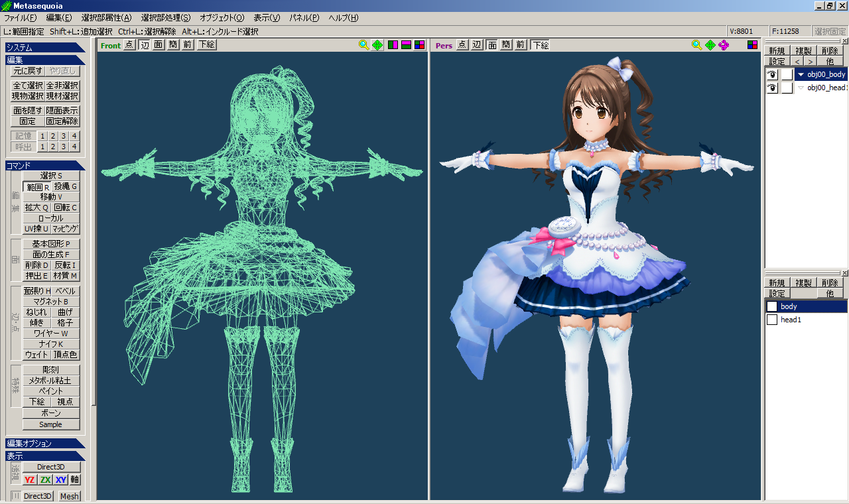This screenshot has height=504, width=849.
Task: Switch Front view to vertical split layout icon
Action: (x=393, y=45)
